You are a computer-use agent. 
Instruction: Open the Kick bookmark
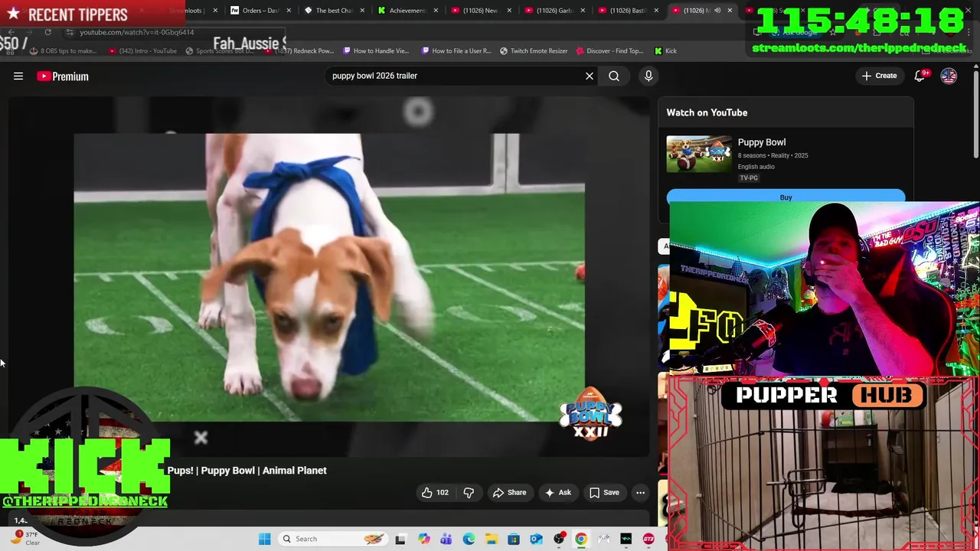click(x=665, y=51)
